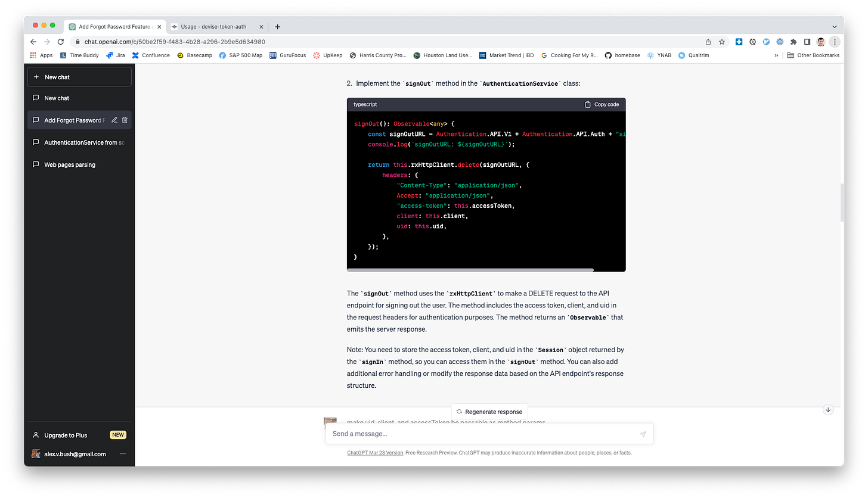Open the Confluence bookmark
868x498 pixels.
[151, 55]
